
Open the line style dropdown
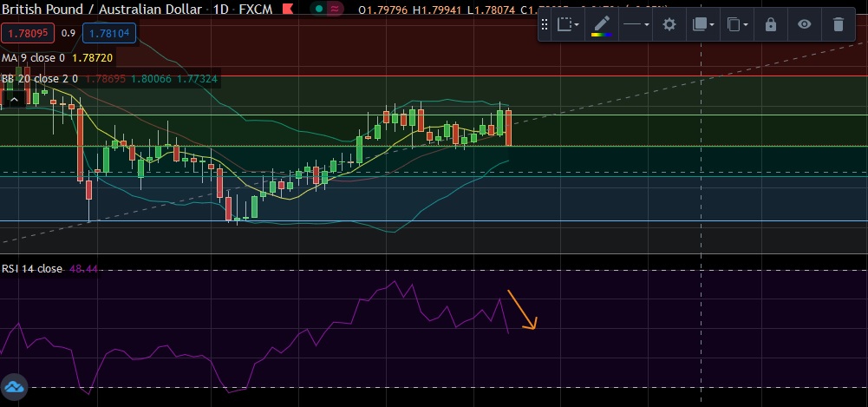point(636,24)
